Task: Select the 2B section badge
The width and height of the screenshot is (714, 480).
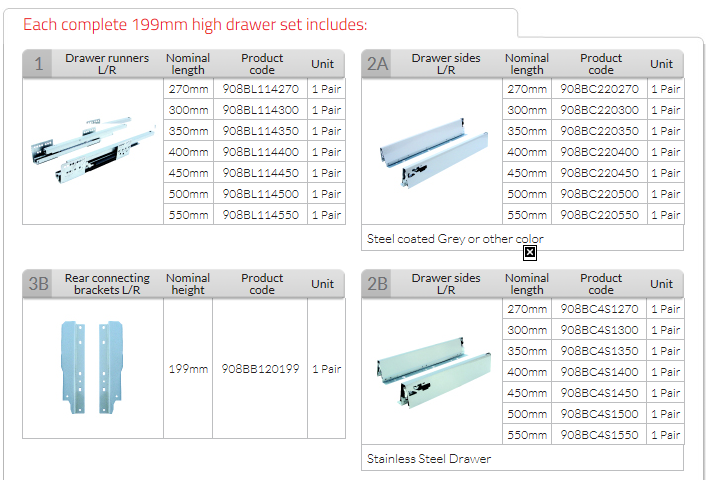Action: point(377,284)
